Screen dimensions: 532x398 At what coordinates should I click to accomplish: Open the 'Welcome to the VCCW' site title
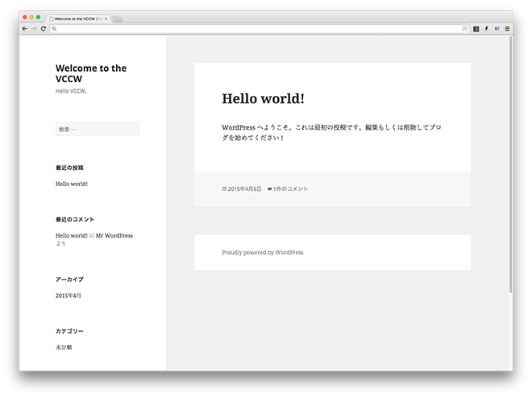click(x=90, y=74)
